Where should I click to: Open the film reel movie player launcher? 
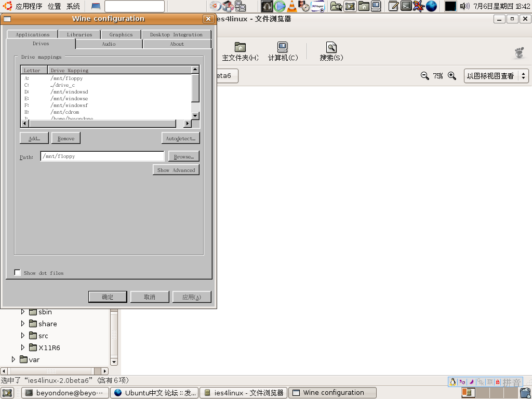pyautogui.click(x=303, y=6)
